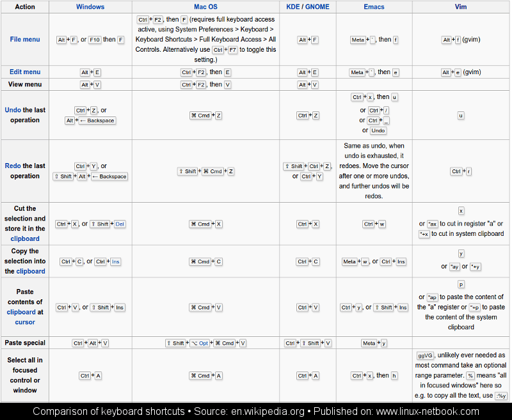Open the clipboard link in Copy row
This screenshot has width=512, height=420.
(x=31, y=271)
